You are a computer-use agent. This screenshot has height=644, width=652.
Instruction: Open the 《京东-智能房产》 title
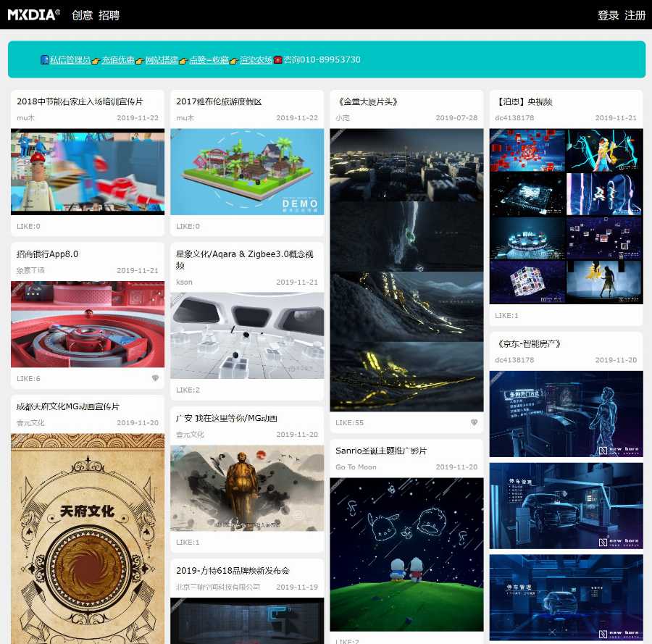[527, 343]
